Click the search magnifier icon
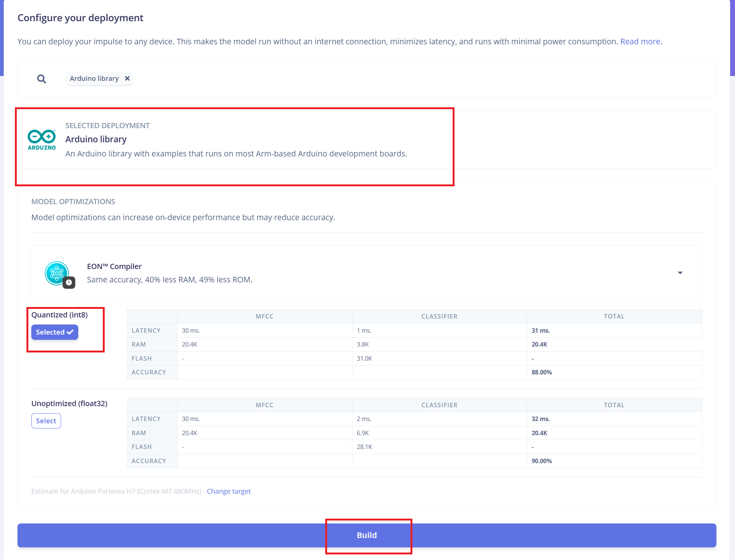Screen dimensions: 735x560 42,79
